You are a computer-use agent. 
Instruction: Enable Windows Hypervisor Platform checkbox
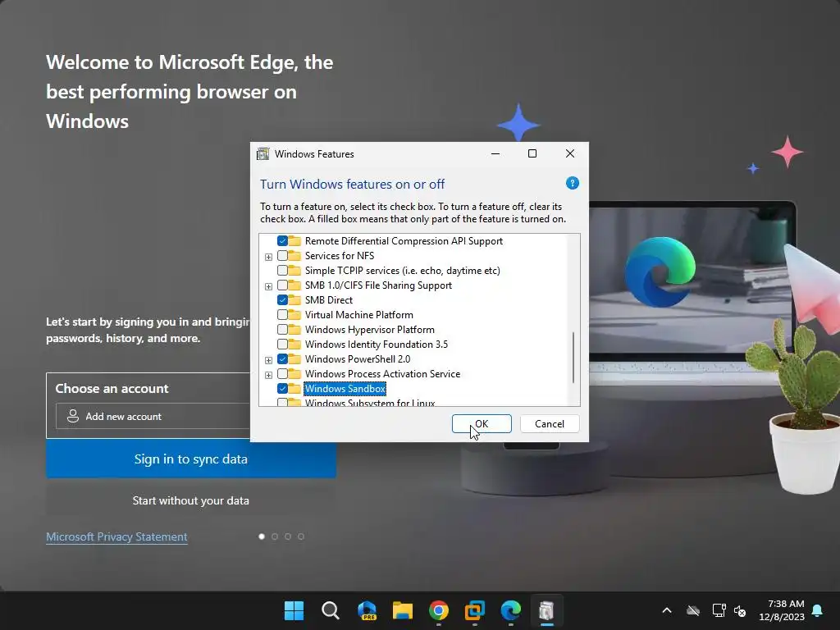tap(282, 330)
